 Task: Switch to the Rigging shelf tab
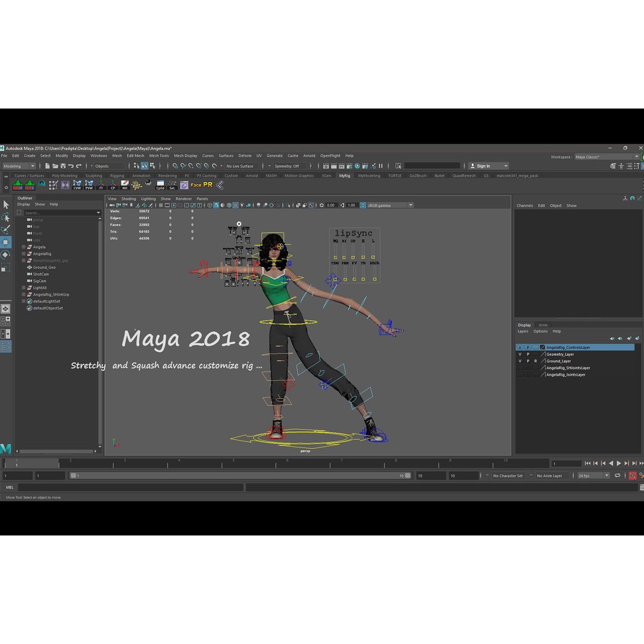click(x=117, y=176)
